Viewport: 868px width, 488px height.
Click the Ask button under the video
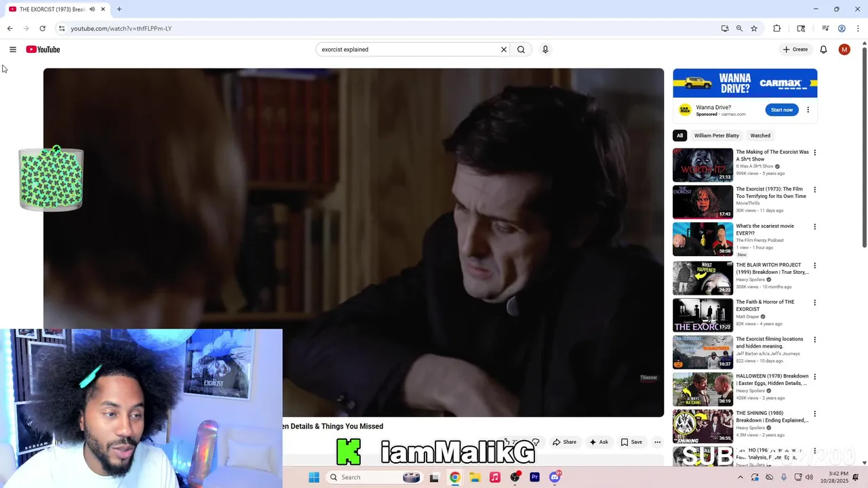point(599,442)
